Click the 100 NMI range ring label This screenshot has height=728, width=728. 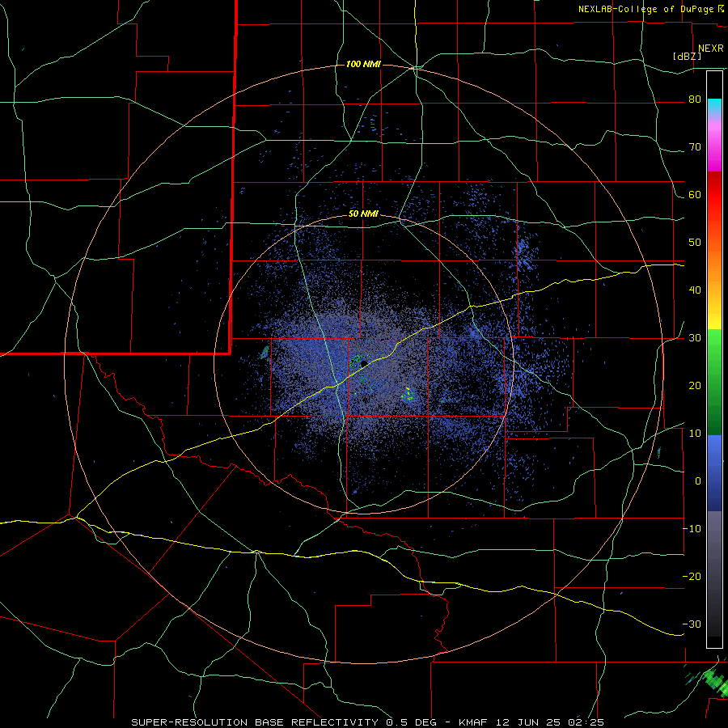(363, 64)
